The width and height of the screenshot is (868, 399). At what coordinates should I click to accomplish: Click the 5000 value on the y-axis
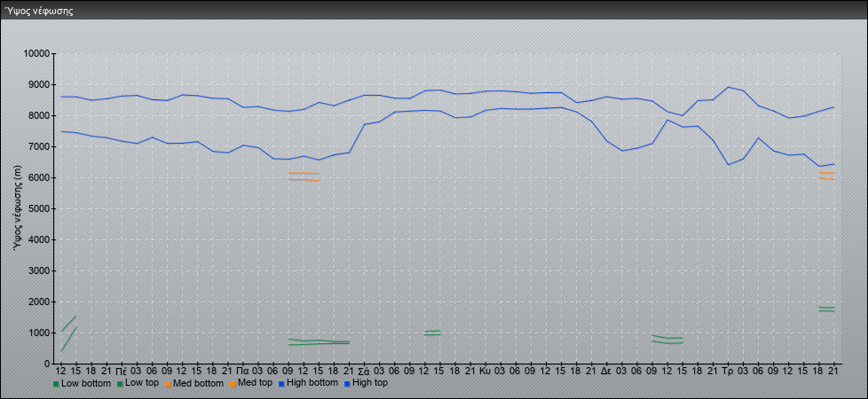[38, 208]
